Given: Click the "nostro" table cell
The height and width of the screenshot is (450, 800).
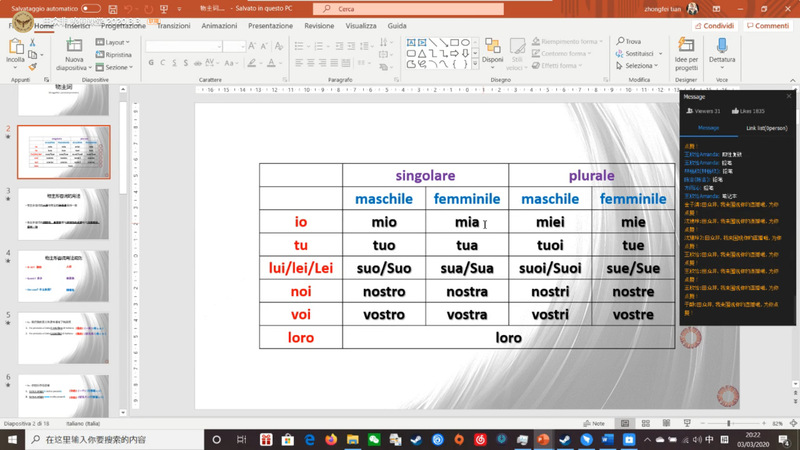Looking at the screenshot, I should (384, 291).
